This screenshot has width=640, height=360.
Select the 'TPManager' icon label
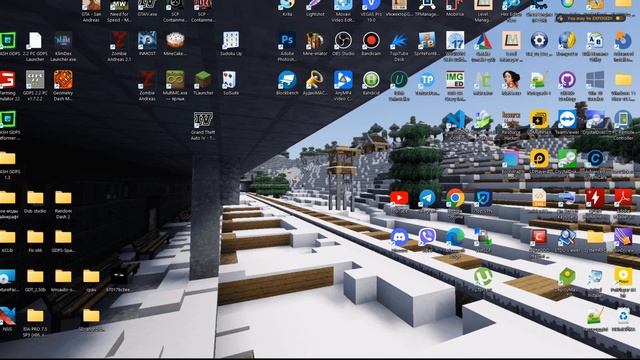tap(427, 14)
